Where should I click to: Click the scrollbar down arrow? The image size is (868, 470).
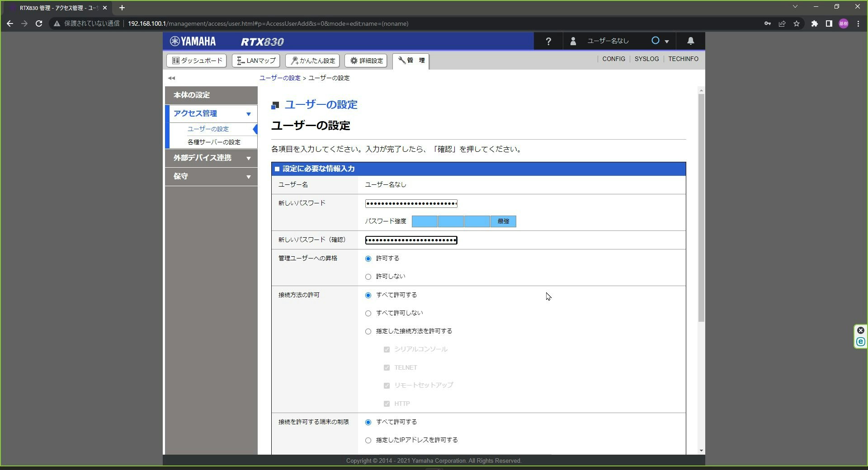(701, 451)
